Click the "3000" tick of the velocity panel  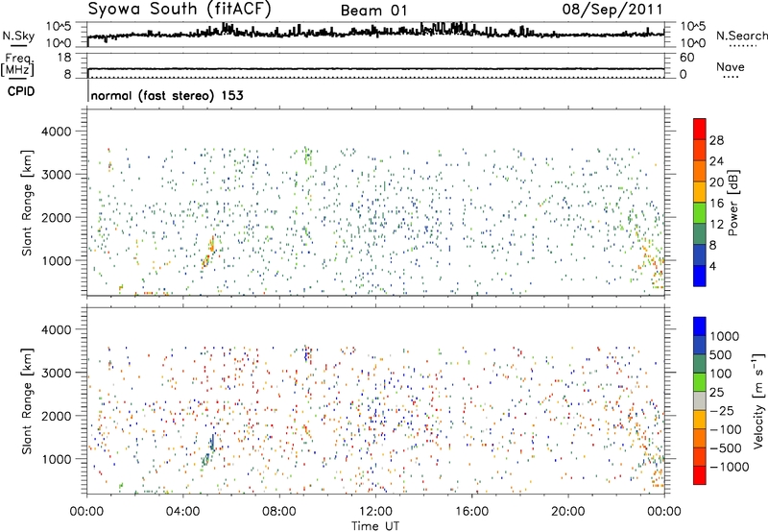pos(56,373)
